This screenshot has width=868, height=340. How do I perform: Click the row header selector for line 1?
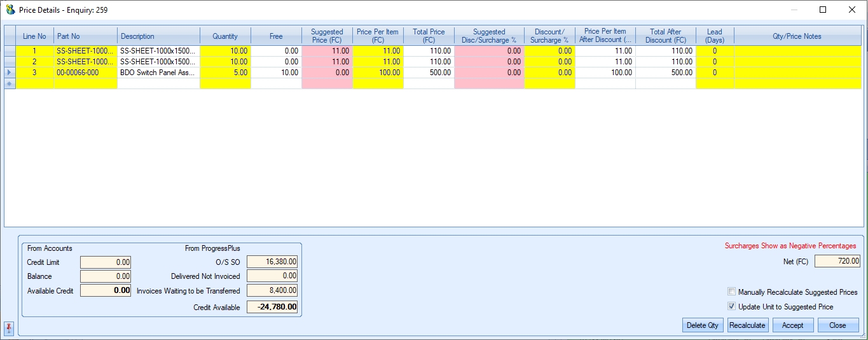click(10, 51)
